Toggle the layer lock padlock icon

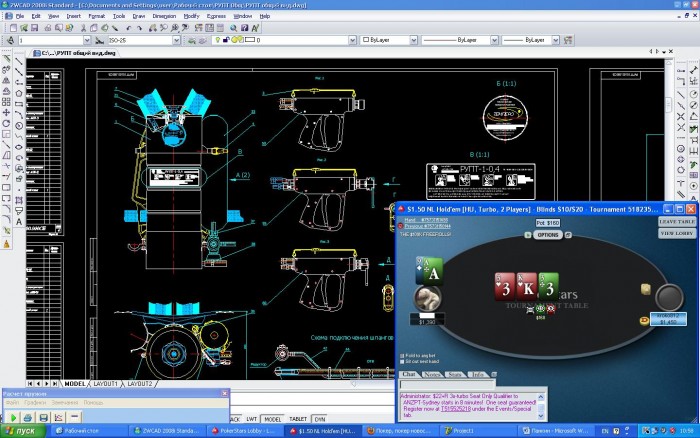(226, 40)
